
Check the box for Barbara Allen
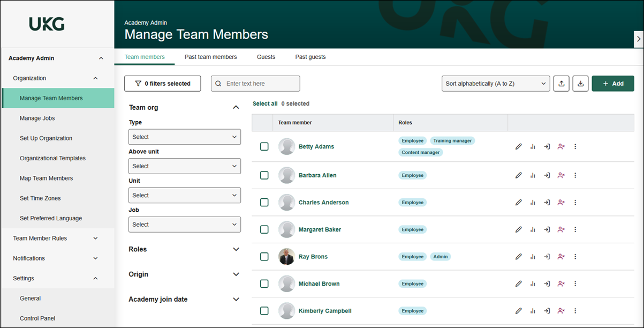click(264, 175)
